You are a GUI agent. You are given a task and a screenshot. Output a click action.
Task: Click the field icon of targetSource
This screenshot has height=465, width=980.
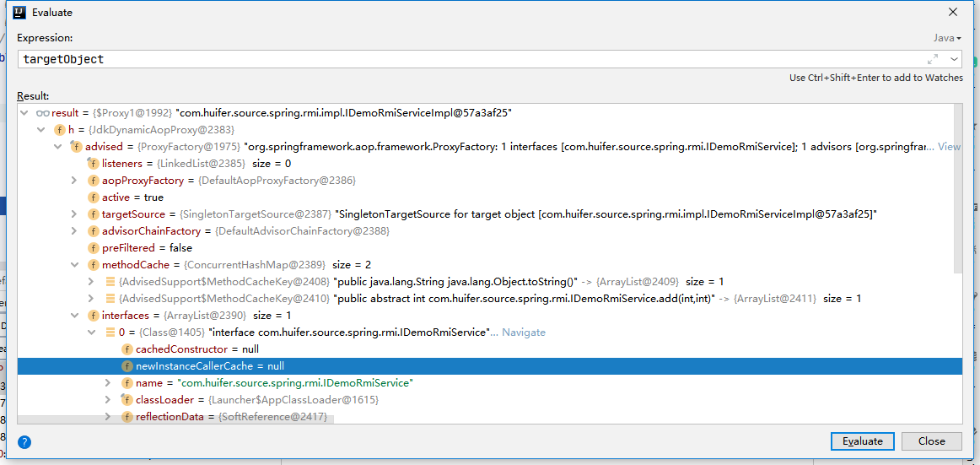(x=93, y=214)
